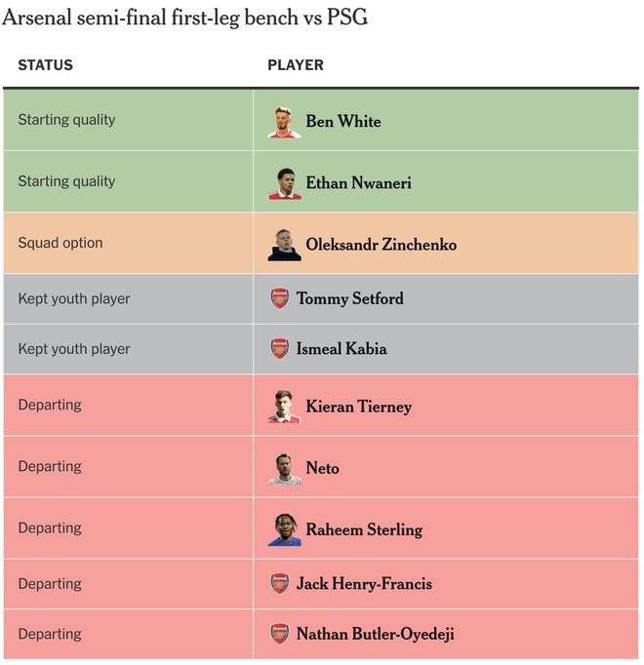Click the STATUS column header
This screenshot has width=644, height=665.
point(45,65)
